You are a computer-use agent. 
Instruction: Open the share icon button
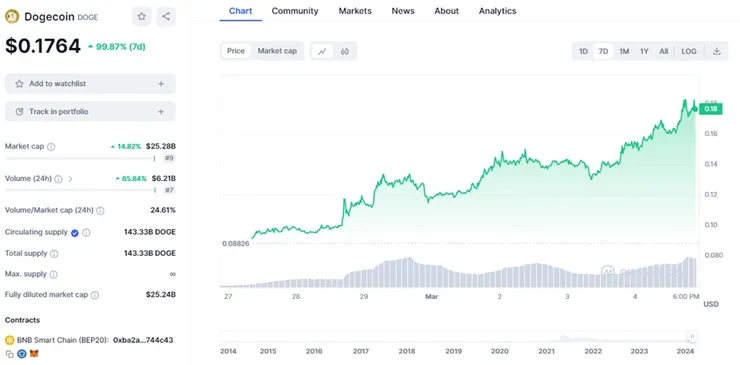tap(166, 17)
